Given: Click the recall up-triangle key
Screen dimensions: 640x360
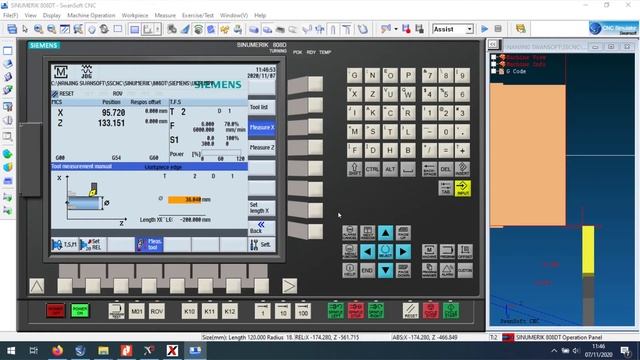Looking at the screenshot, I should click(x=37, y=286).
